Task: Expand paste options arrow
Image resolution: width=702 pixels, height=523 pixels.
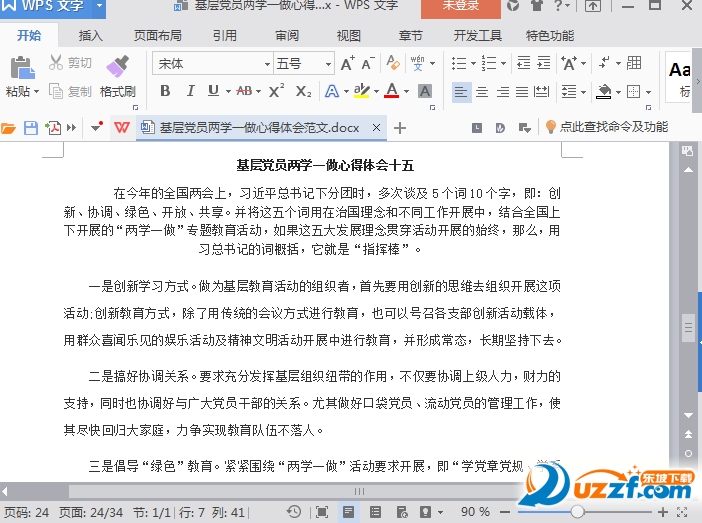Action: pos(36,91)
